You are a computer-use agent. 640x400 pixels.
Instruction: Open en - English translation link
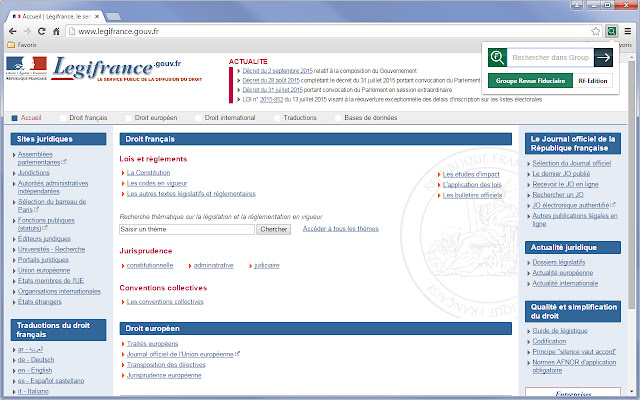(x=35, y=370)
